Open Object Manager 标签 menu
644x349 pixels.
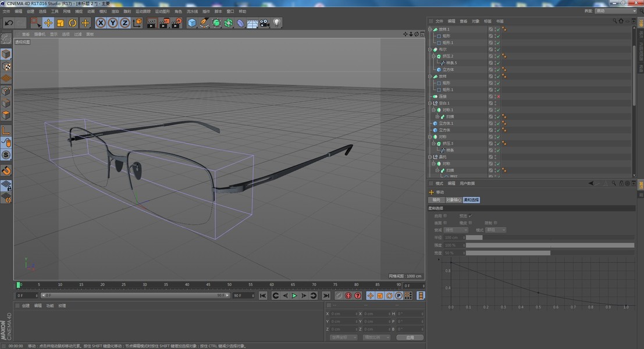[488, 22]
